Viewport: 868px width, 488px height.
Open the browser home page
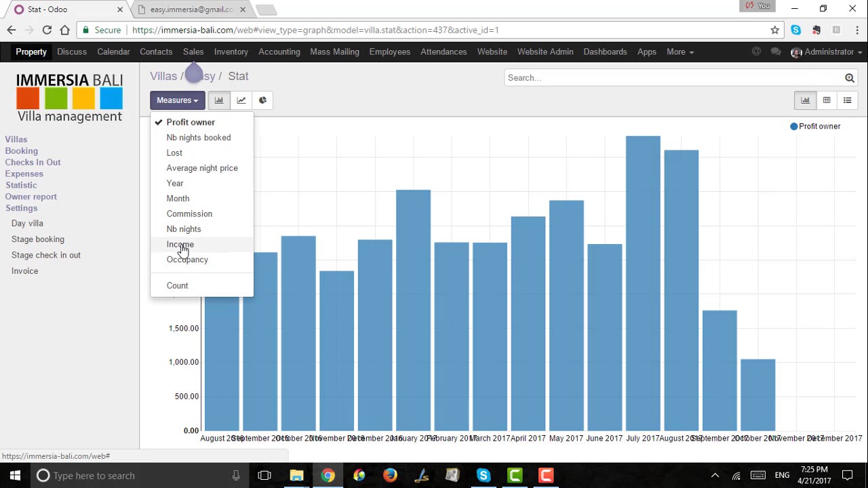pos(64,30)
